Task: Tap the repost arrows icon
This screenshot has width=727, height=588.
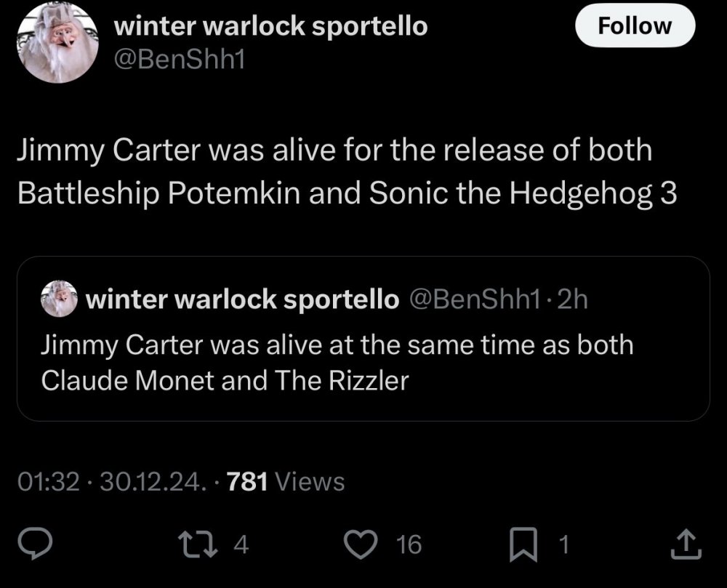Action: [198, 544]
